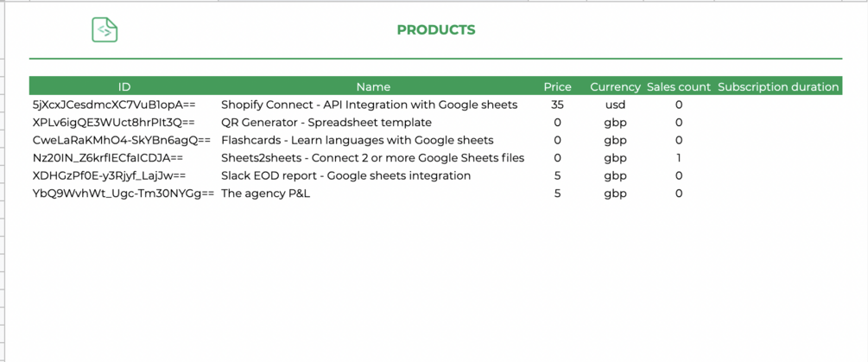Click the Subscription duration column header
This screenshot has height=362, width=868.
[778, 86]
